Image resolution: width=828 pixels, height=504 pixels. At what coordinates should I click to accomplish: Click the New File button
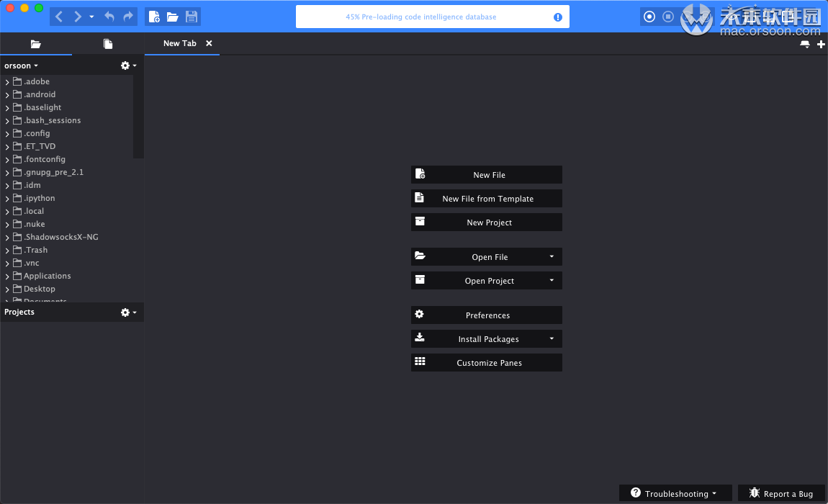point(486,175)
